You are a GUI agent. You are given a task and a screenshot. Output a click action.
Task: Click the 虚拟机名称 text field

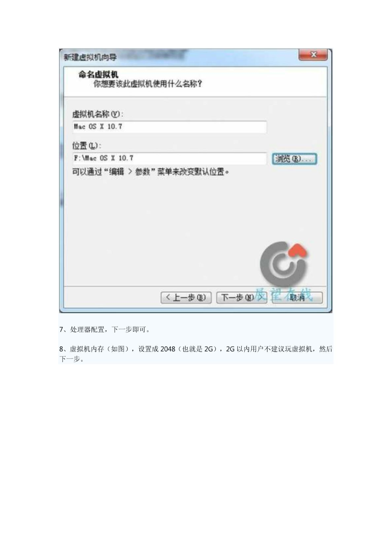[170, 127]
